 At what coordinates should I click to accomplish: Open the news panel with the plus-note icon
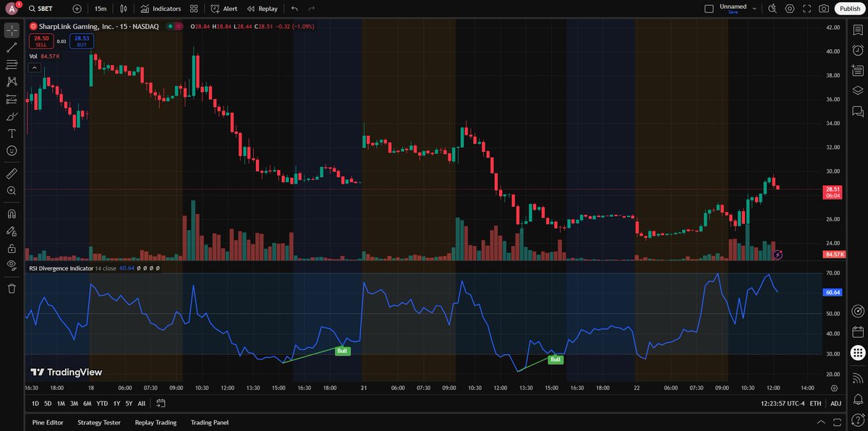858,70
